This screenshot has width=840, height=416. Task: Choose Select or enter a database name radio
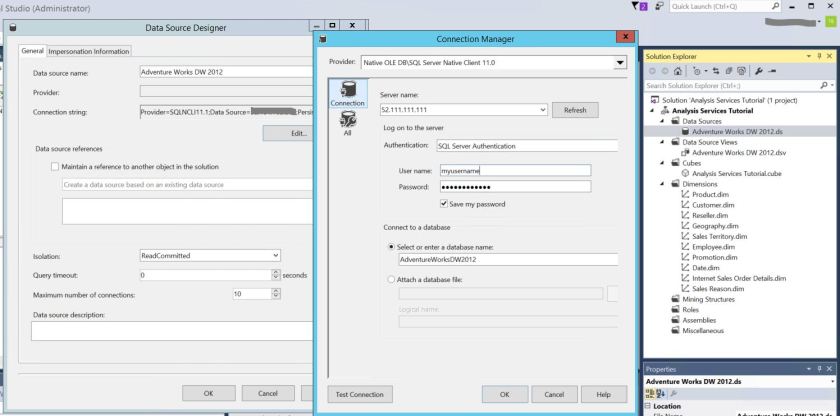click(x=391, y=247)
